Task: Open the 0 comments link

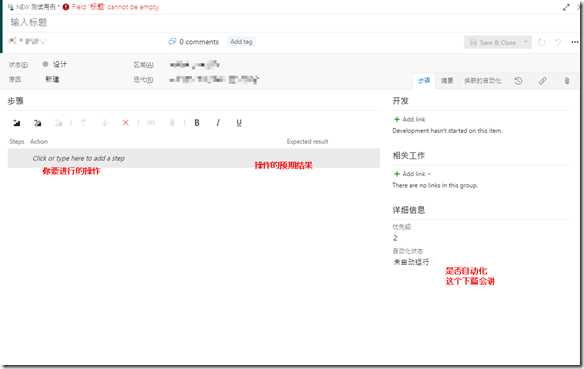Action: click(199, 42)
